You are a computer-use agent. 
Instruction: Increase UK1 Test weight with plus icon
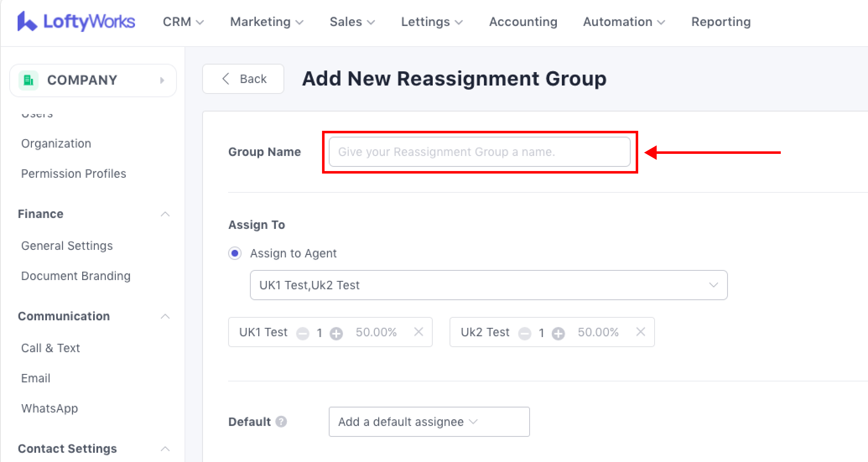click(336, 333)
